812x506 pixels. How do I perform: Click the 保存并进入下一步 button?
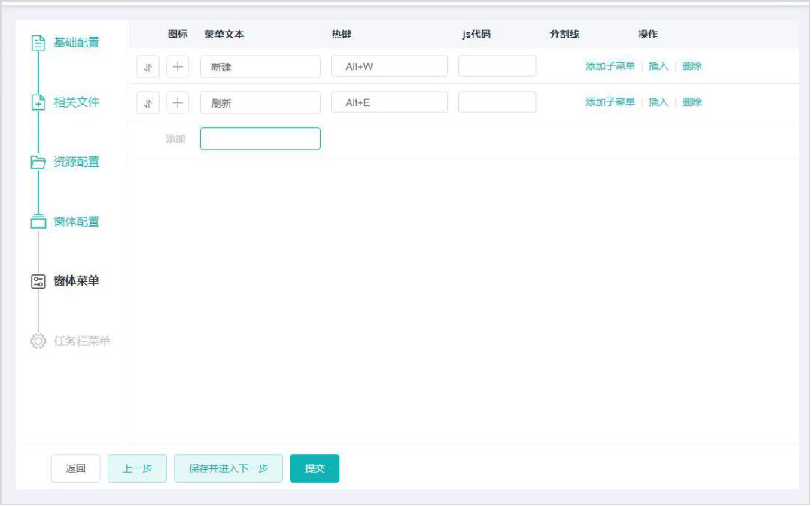tap(228, 468)
